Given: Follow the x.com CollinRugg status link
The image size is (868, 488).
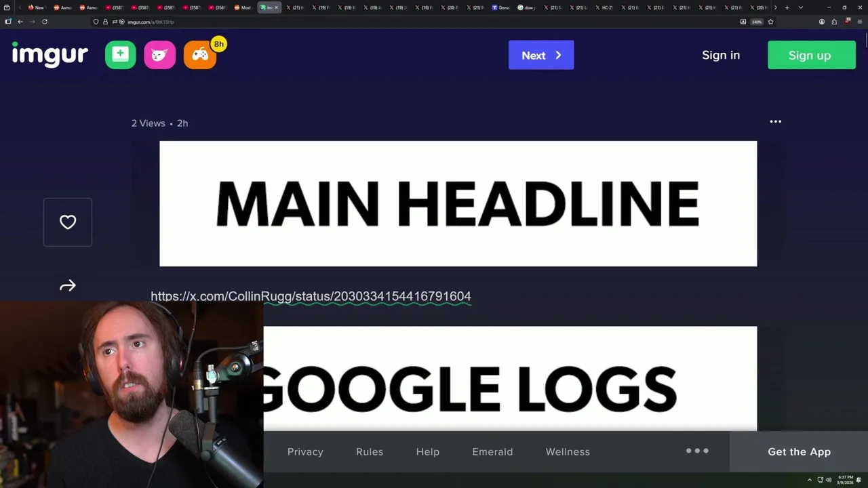Looking at the screenshot, I should pyautogui.click(x=311, y=296).
